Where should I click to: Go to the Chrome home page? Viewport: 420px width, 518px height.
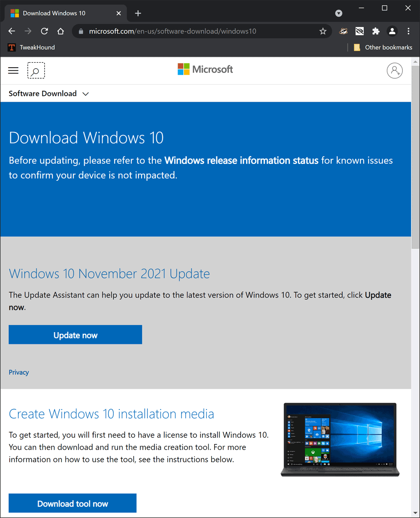pos(60,31)
